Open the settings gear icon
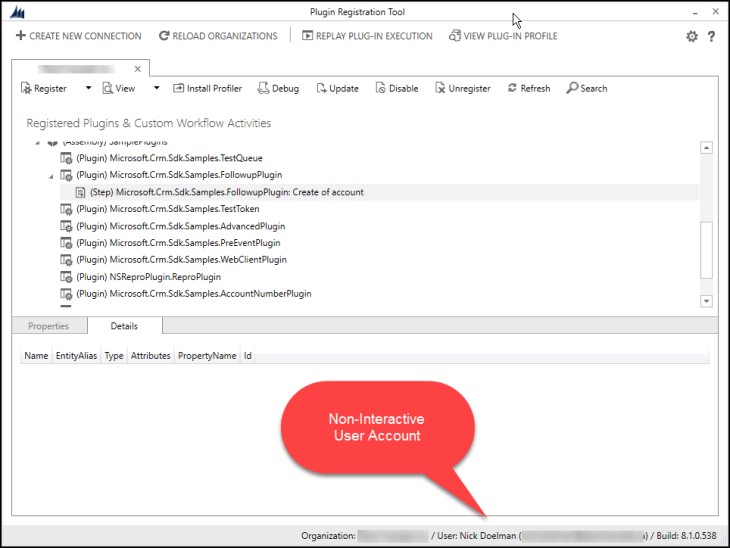 (692, 36)
